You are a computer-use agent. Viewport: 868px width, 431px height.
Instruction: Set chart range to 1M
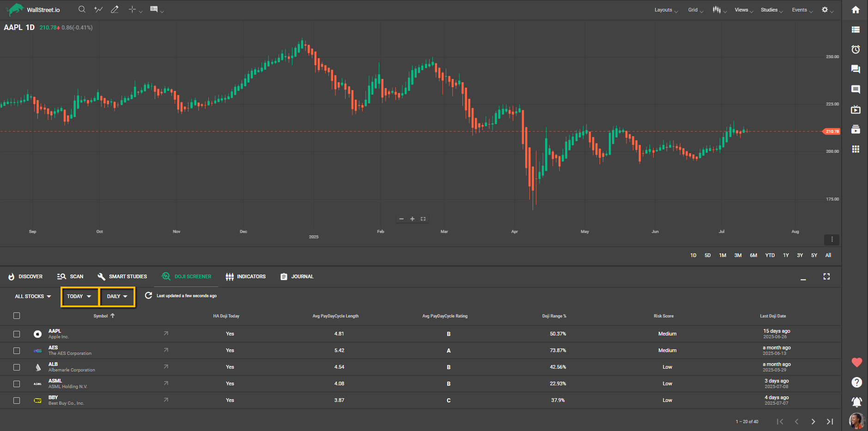(x=722, y=255)
